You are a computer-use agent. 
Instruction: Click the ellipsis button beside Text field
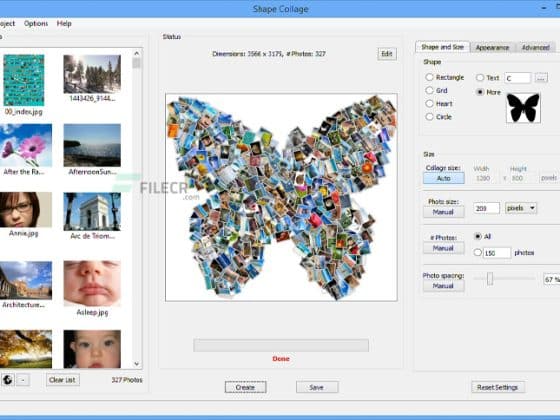click(541, 78)
